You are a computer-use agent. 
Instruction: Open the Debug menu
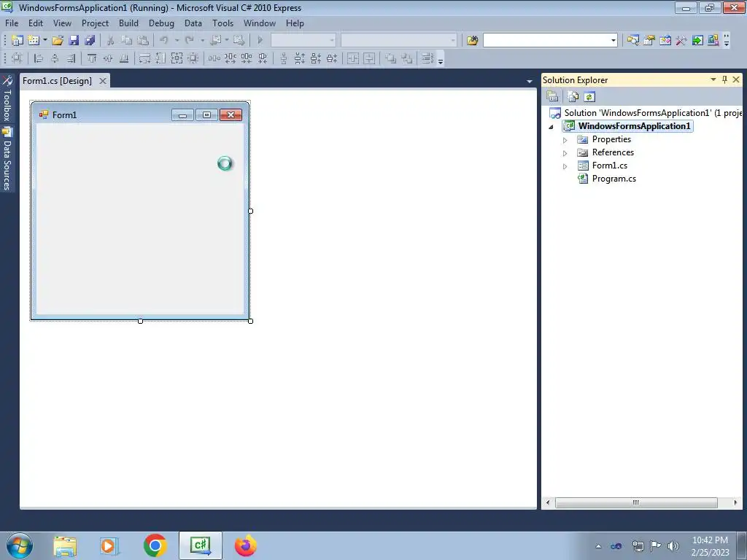click(161, 23)
